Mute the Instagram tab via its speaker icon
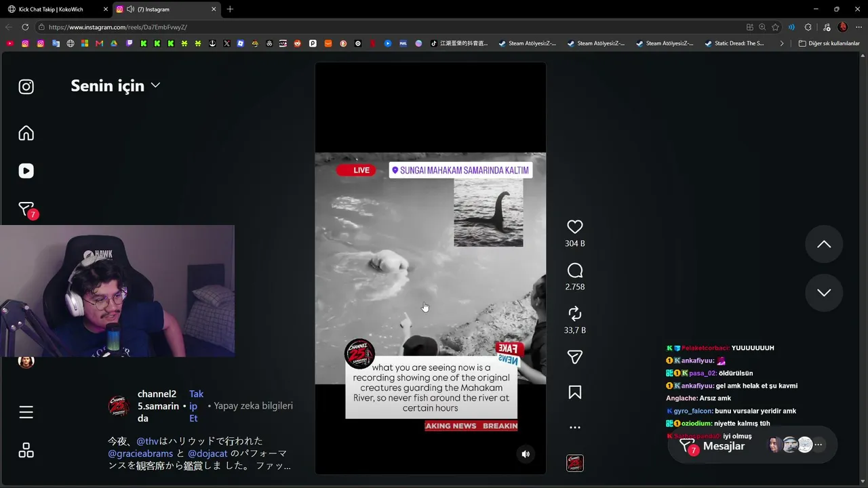The width and height of the screenshot is (868, 488). [x=130, y=9]
